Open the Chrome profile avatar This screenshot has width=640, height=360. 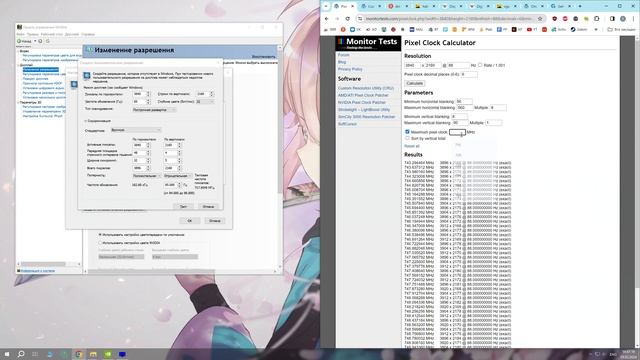[623, 19]
